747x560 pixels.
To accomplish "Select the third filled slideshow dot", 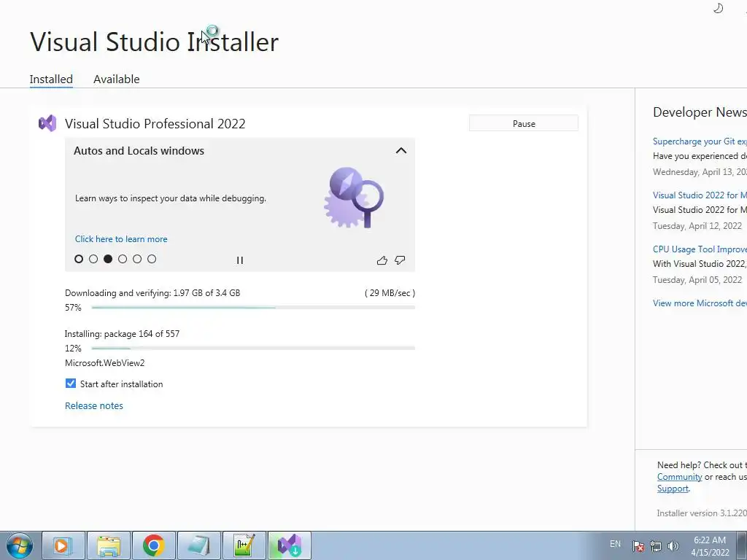I will 108,259.
